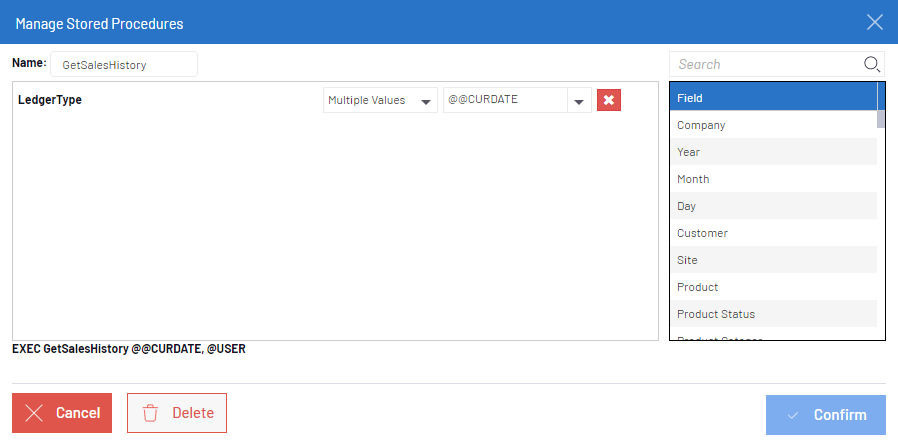The image size is (898, 442).
Task: Pick Month from the field list
Action: pos(772,179)
